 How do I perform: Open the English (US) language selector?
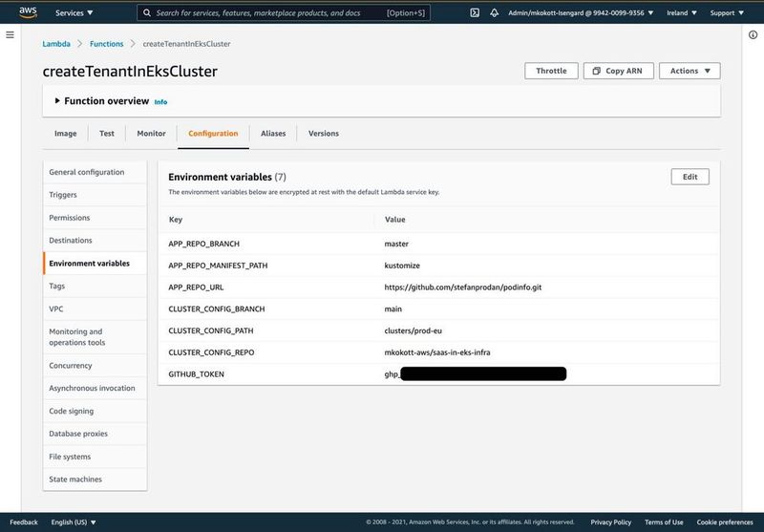(74, 521)
